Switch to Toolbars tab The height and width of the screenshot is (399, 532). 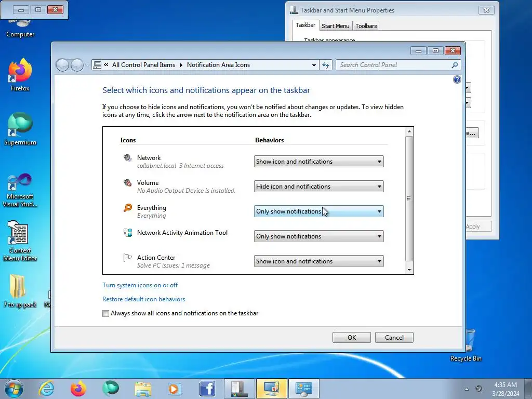(x=366, y=26)
